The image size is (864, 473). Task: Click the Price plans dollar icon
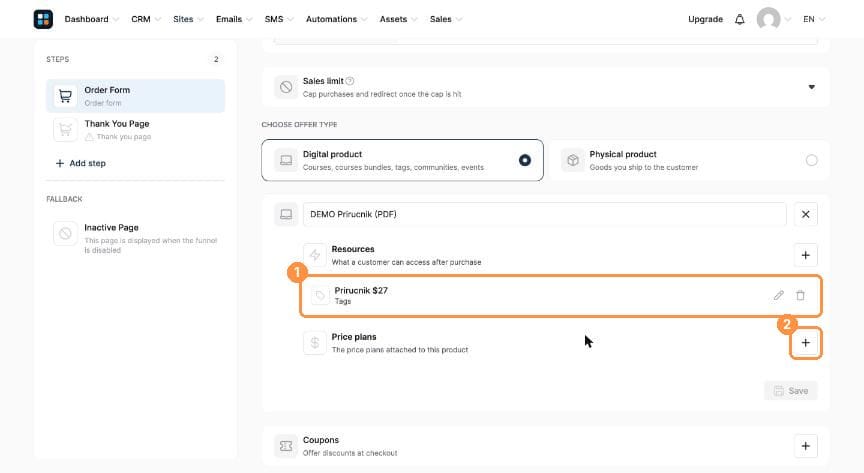click(x=315, y=343)
